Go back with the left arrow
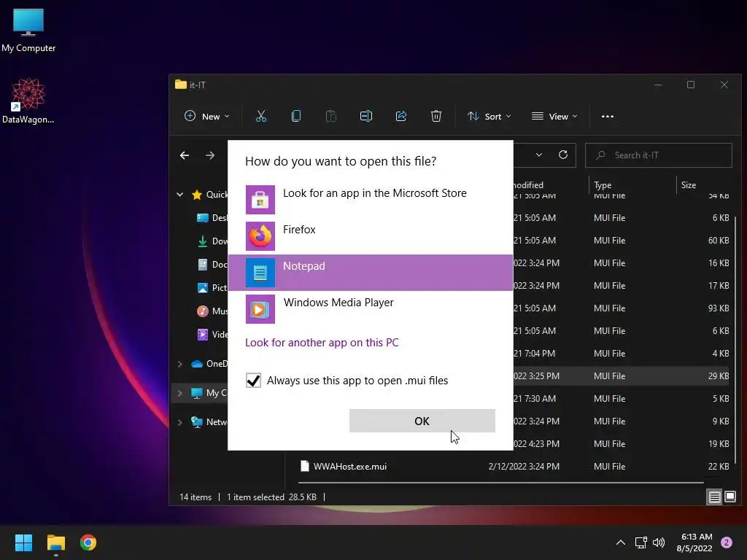The image size is (747, 560). point(185,155)
